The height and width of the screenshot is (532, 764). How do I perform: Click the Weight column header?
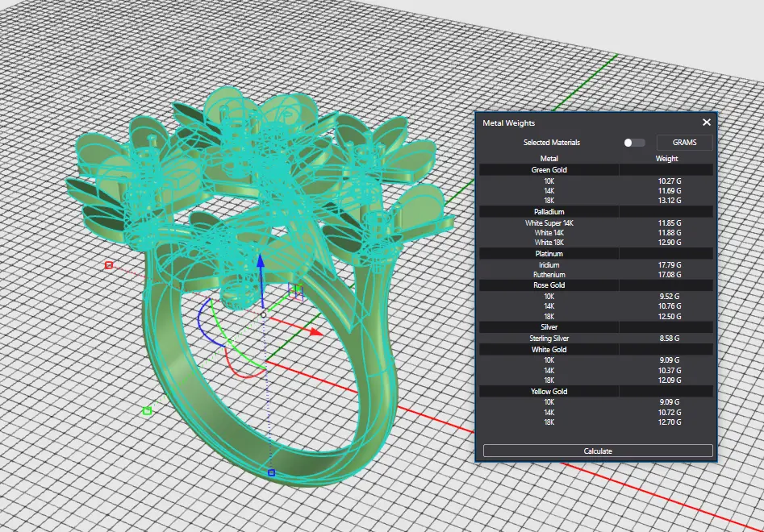click(x=666, y=159)
